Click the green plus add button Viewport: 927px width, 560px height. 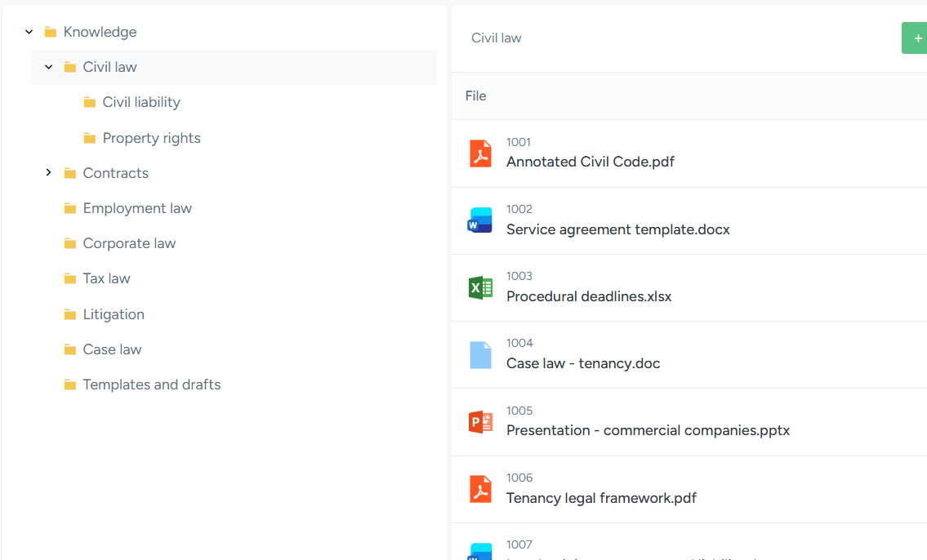(915, 38)
